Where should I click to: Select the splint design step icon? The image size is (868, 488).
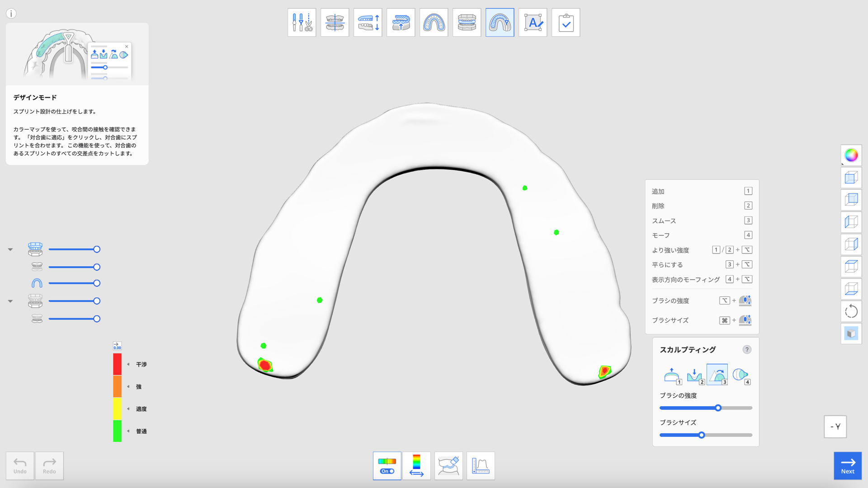click(500, 22)
